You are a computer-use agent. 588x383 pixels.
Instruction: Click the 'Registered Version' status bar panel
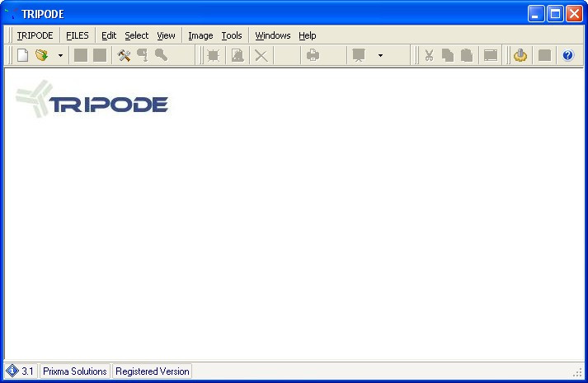click(x=153, y=371)
